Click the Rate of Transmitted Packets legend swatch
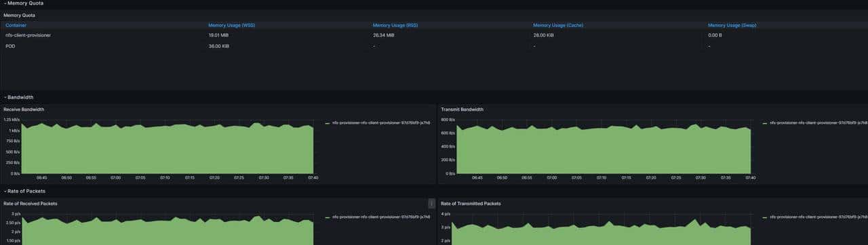Viewport: 868px width, 245px height. tap(765, 217)
